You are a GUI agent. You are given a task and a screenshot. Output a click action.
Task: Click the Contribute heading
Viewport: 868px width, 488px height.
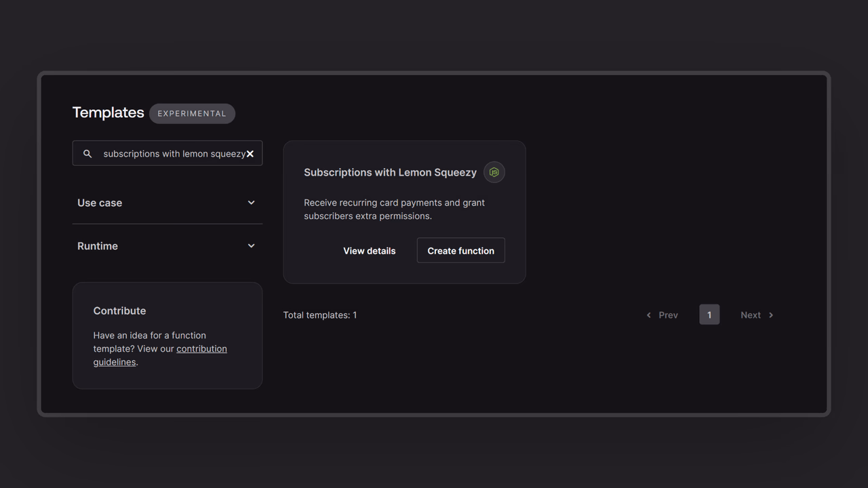tap(119, 310)
